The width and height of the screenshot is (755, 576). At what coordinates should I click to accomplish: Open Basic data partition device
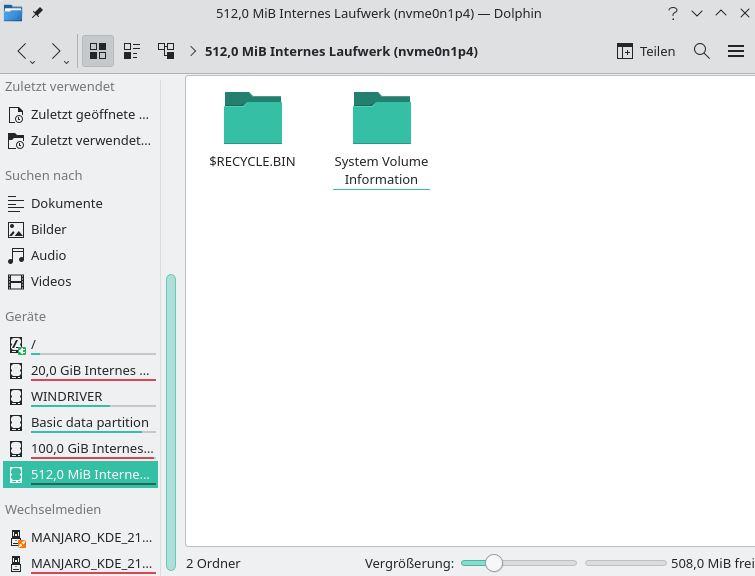(x=89, y=422)
